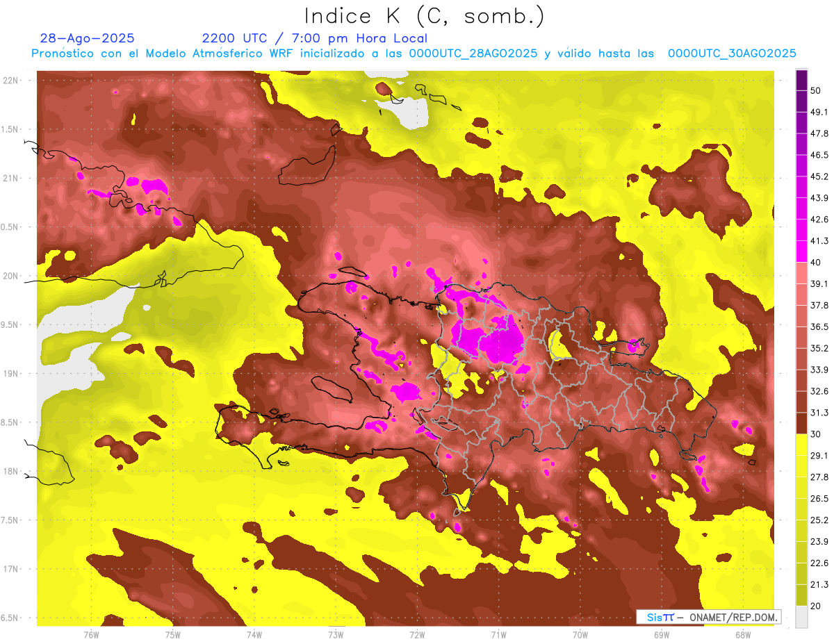Click the '22N' latitude axis label
The width and height of the screenshot is (834, 644).
coord(10,81)
